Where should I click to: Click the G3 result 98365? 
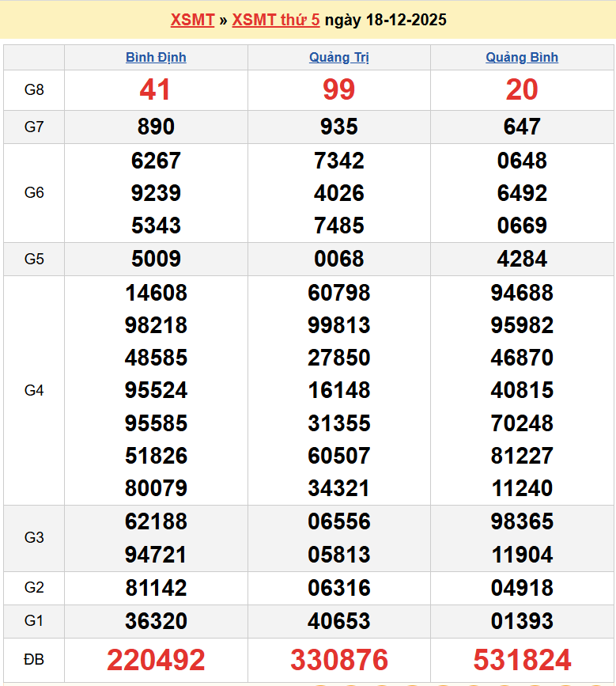[522, 521]
